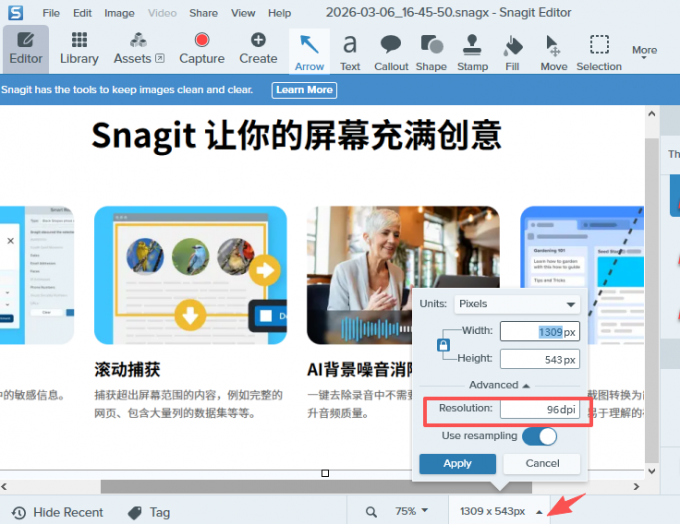Open the disabled Video menu
The image size is (680, 524).
coord(162,13)
